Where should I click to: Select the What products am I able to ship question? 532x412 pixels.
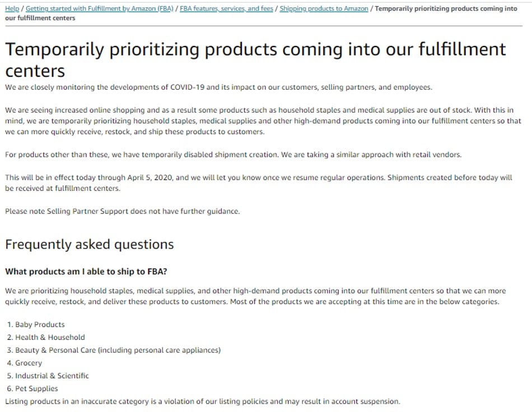(86, 272)
